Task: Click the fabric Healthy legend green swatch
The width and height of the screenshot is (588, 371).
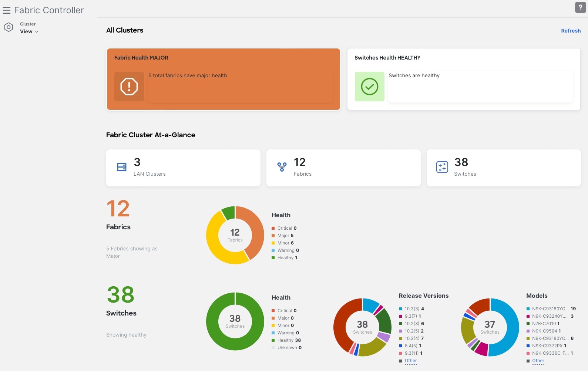Action: pyautogui.click(x=273, y=258)
